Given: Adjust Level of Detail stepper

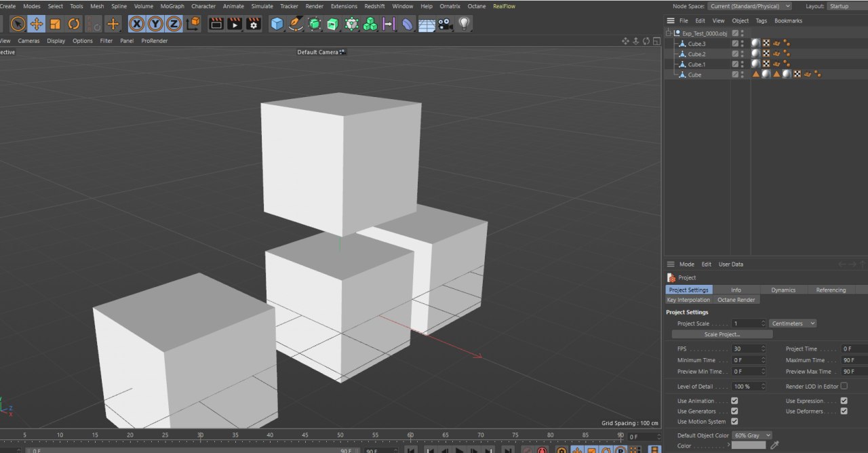Looking at the screenshot, I should pyautogui.click(x=763, y=386).
